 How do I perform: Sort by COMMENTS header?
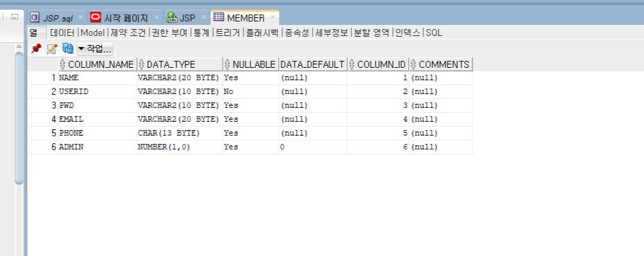(441, 64)
